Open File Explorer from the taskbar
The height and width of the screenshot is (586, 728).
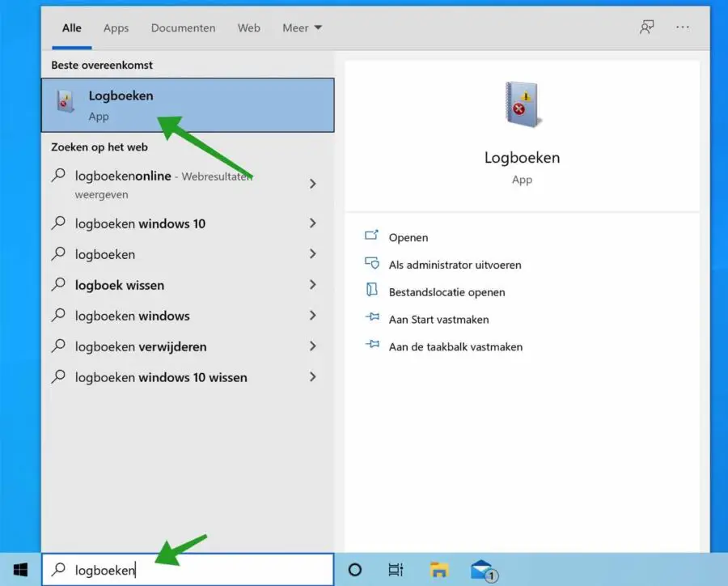(x=438, y=570)
